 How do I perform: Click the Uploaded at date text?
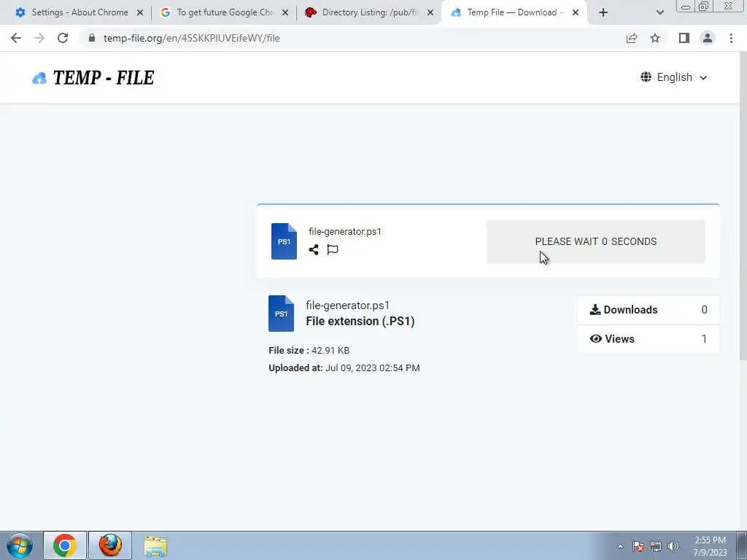pyautogui.click(x=344, y=368)
